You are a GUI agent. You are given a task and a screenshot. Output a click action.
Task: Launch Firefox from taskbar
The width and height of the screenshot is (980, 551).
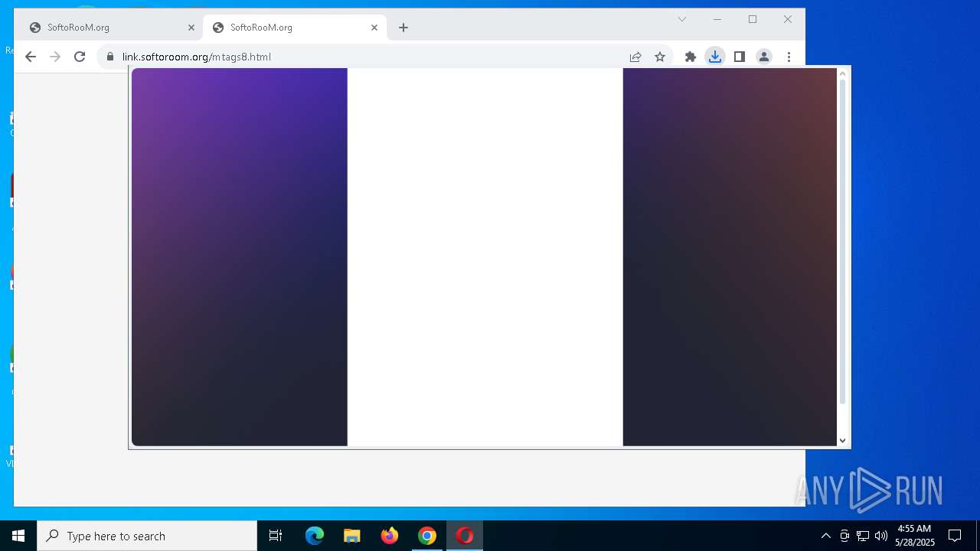pos(390,536)
